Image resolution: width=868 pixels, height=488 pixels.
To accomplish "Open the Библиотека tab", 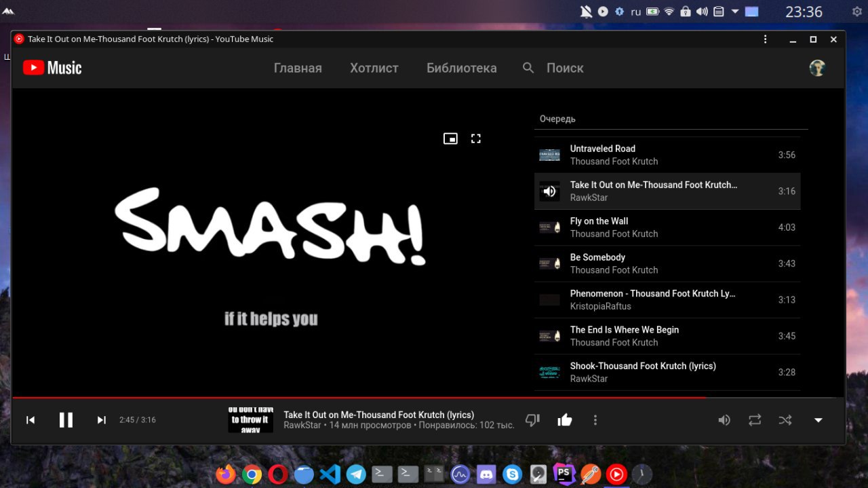I will tap(462, 68).
